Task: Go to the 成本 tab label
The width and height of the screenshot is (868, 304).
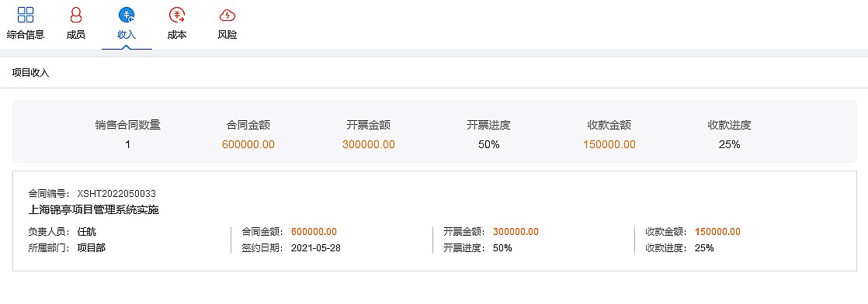Action: click(x=177, y=35)
